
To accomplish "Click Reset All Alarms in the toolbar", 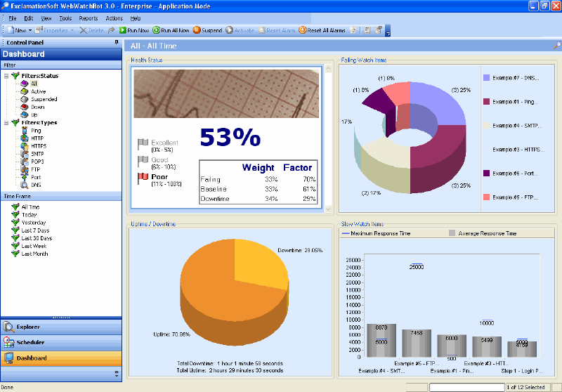I will (322, 30).
